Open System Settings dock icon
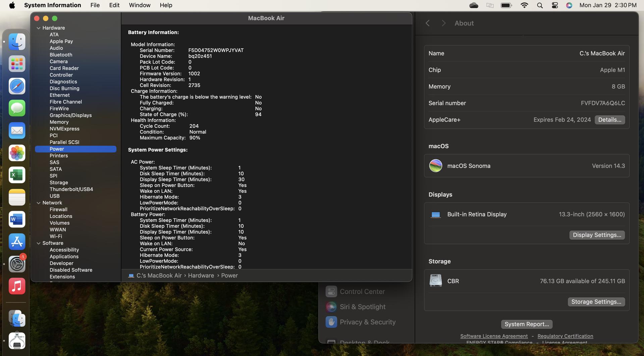Viewport: 644px width, 356px height. pyautogui.click(x=17, y=264)
